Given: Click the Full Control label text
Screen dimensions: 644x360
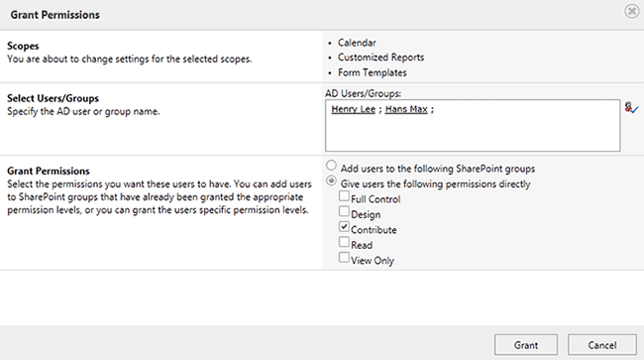Looking at the screenshot, I should (x=376, y=199).
